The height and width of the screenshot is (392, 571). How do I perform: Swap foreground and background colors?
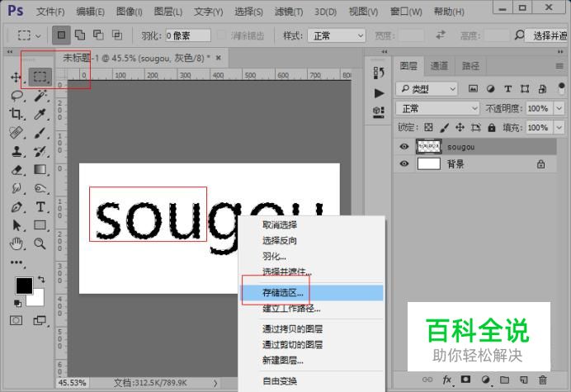[41, 280]
